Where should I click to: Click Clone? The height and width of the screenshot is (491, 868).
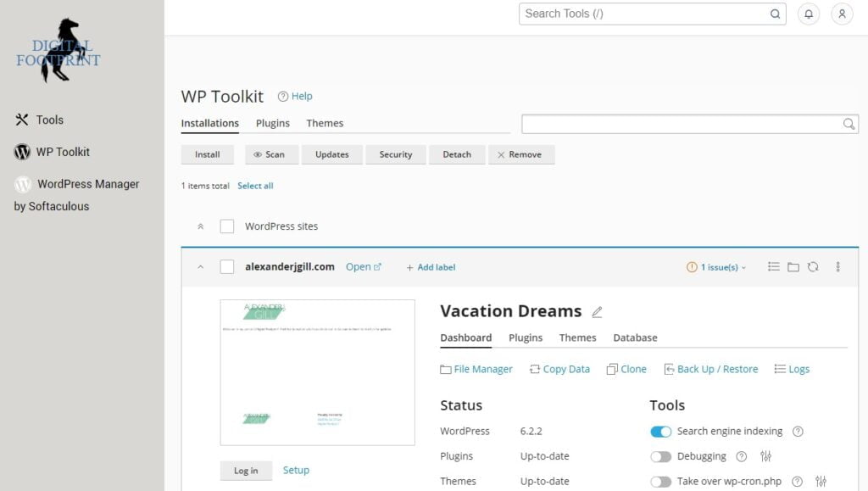[626, 369]
